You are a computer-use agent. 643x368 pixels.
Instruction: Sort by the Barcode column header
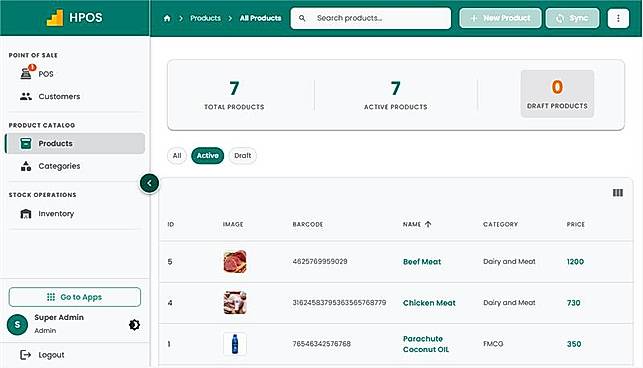[308, 224]
